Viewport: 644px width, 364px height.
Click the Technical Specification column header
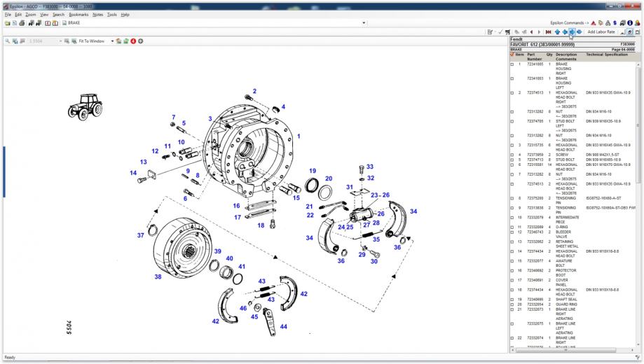(x=607, y=55)
